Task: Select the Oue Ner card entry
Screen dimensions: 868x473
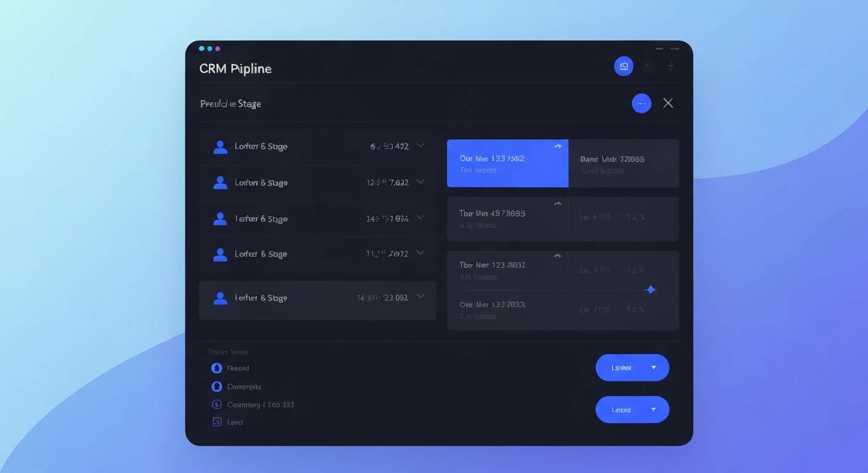Action: pos(507,310)
